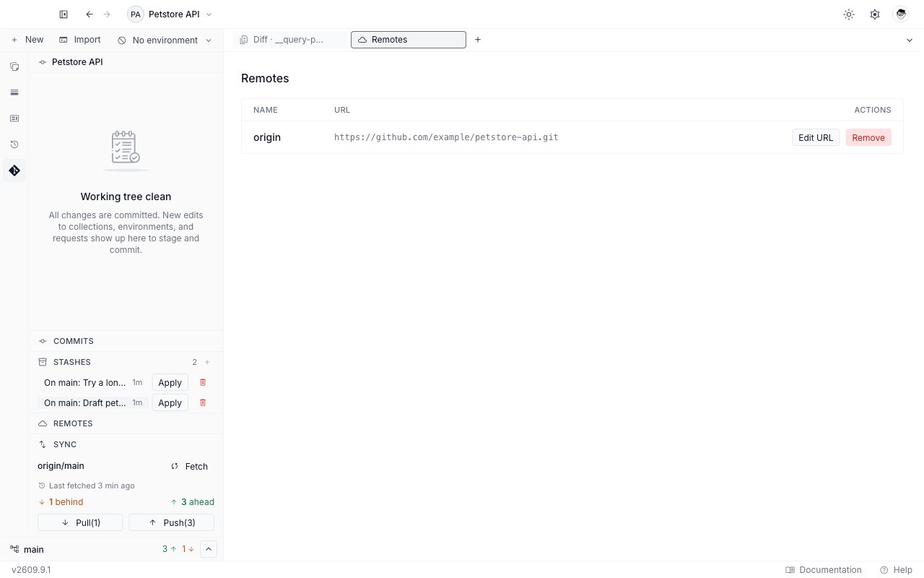The width and height of the screenshot is (924, 578).
Task: Switch to the Diff query tab
Action: point(290,40)
